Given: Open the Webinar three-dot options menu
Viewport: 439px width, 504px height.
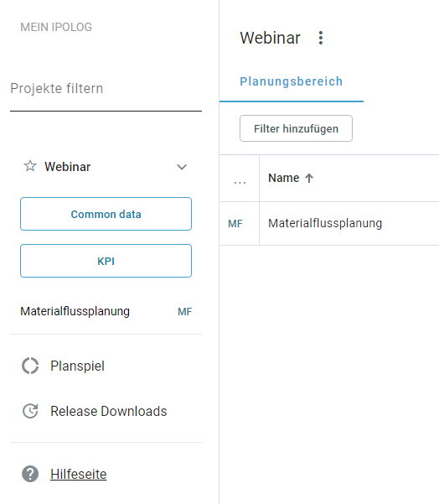Looking at the screenshot, I should coord(321,38).
